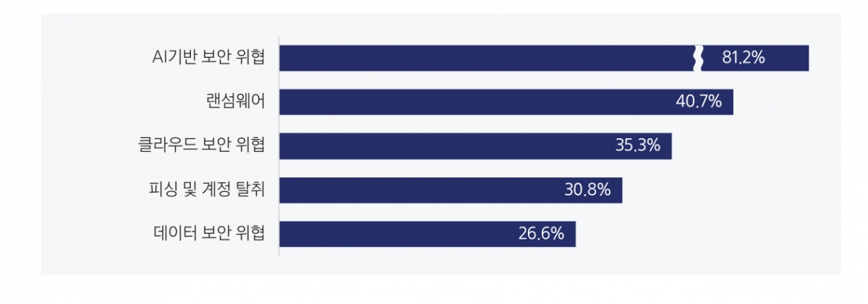Select the 40.7% value on the bar
868x304 pixels.
[x=699, y=102]
